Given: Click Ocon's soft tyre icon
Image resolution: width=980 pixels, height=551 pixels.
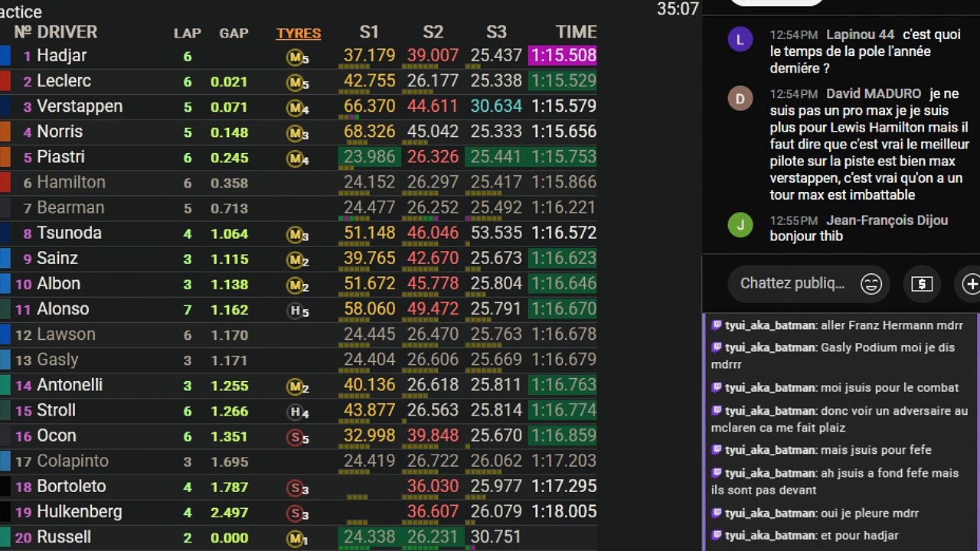Looking at the screenshot, I should 297,436.
